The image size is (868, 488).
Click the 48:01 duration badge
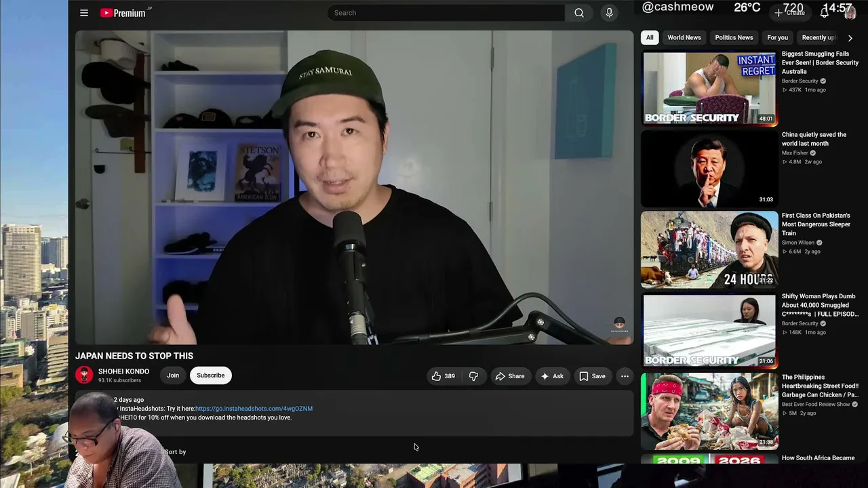pos(766,119)
